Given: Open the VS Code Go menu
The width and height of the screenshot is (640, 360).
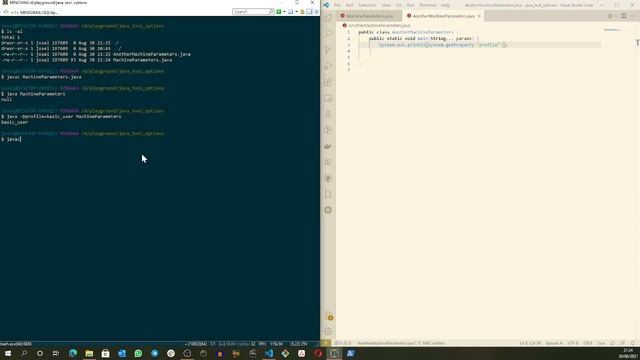Looking at the screenshot, I should point(399,5).
